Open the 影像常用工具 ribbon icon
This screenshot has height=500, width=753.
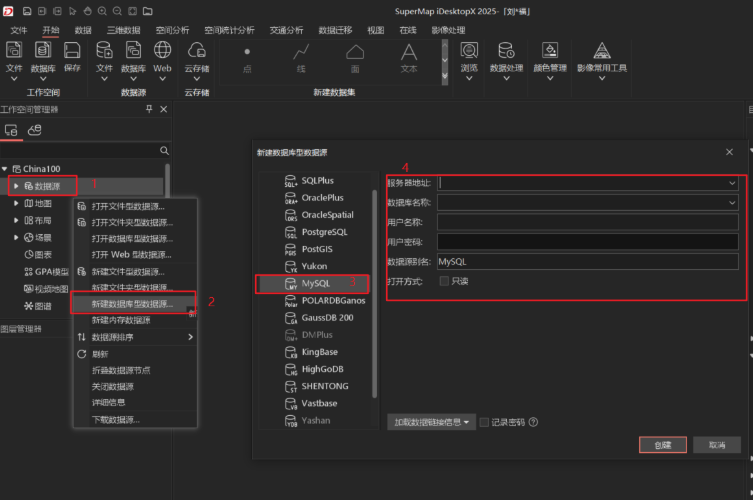pyautogui.click(x=602, y=50)
